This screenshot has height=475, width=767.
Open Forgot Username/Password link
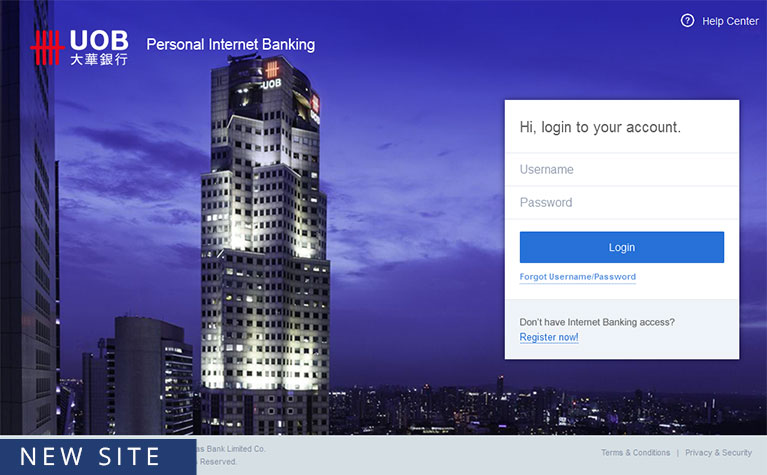(x=578, y=277)
